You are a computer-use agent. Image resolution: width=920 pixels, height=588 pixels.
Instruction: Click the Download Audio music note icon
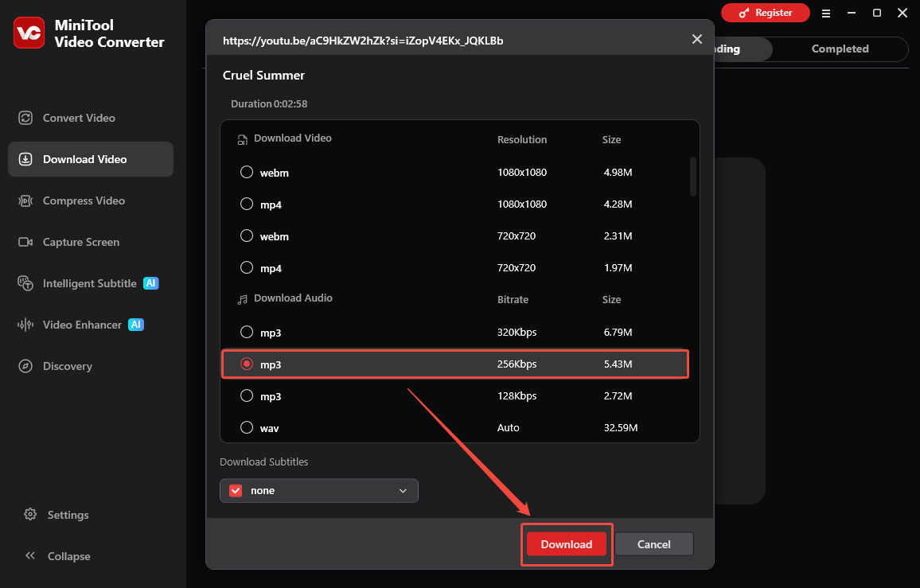242,299
